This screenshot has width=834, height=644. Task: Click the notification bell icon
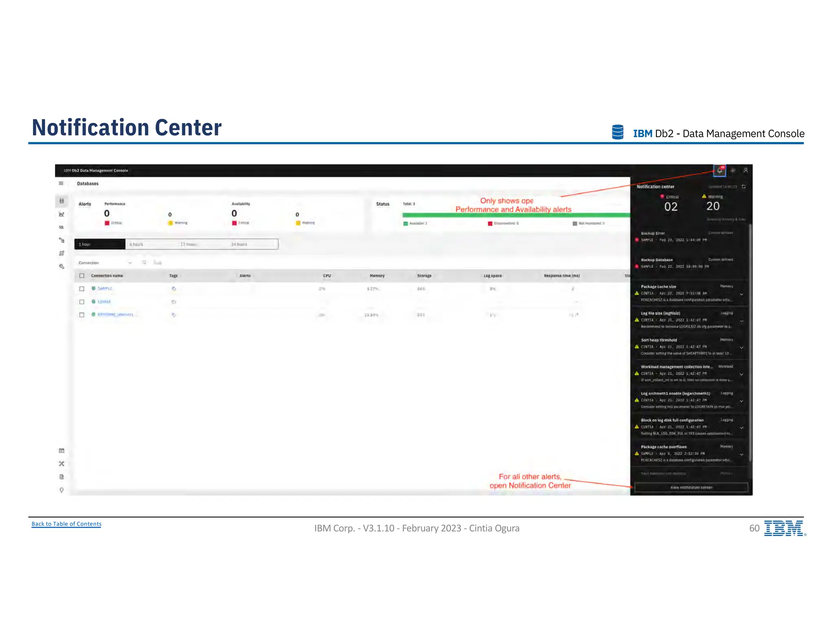coord(720,171)
